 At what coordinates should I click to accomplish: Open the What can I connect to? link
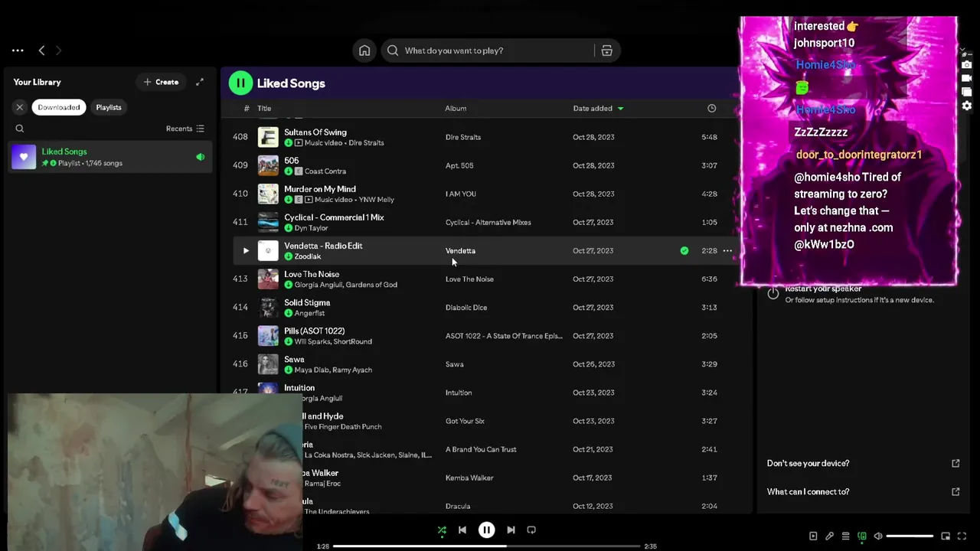808,491
